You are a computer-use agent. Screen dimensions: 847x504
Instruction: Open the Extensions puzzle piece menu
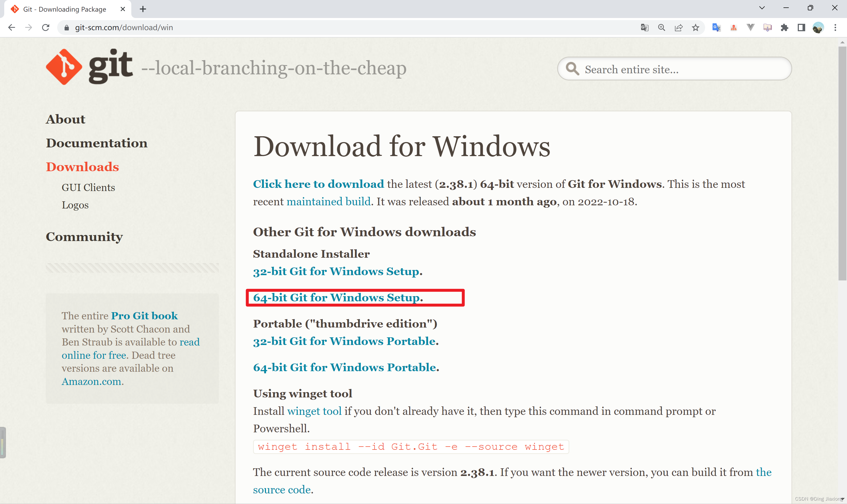point(785,28)
